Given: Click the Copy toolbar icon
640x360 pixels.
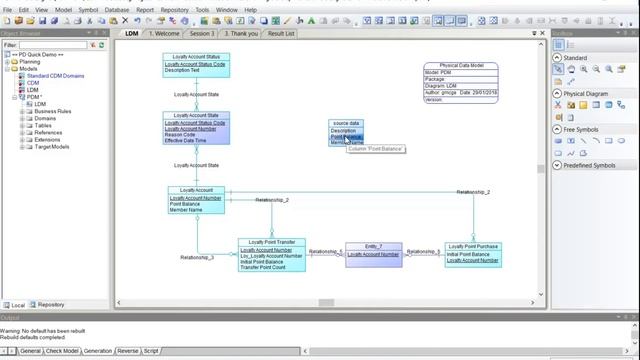Looking at the screenshot, I should [102, 21].
